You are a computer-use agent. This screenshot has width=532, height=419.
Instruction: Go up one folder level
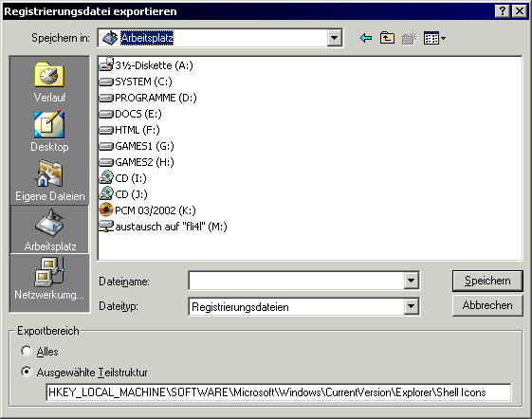tap(387, 38)
